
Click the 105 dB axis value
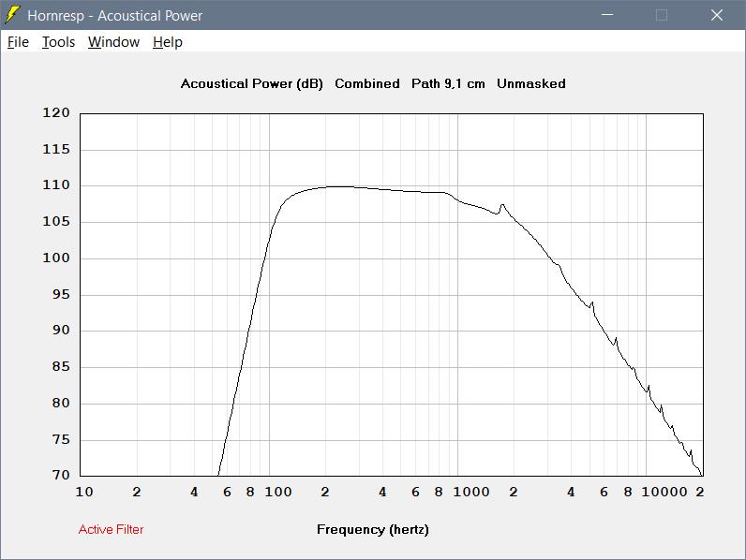[x=56, y=222]
